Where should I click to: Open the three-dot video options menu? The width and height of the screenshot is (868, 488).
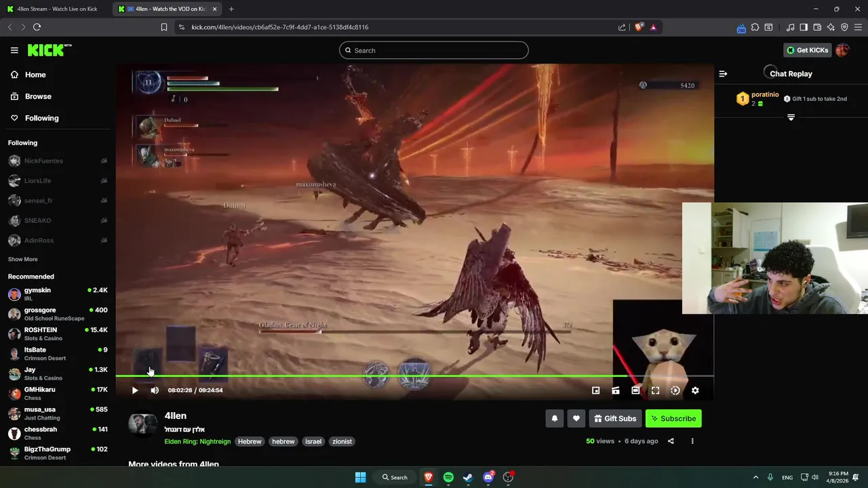point(692,441)
